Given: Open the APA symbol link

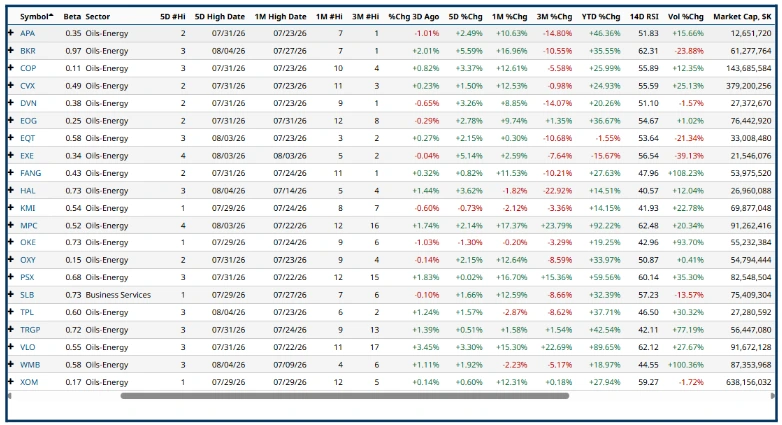Looking at the screenshot, I should click(x=27, y=33).
